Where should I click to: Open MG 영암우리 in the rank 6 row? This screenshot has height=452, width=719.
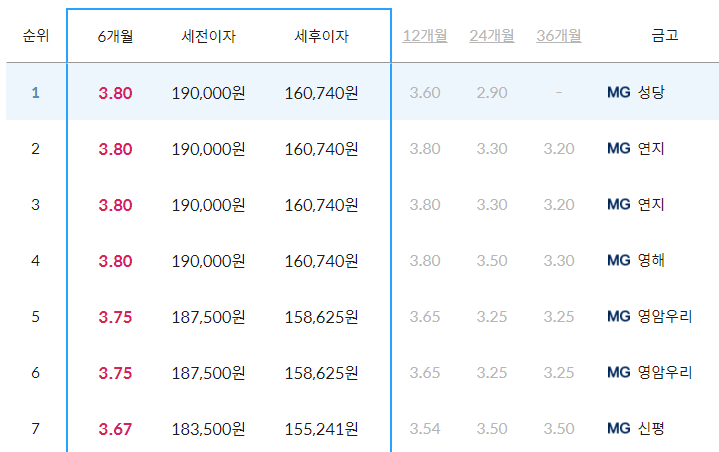pyautogui.click(x=649, y=372)
